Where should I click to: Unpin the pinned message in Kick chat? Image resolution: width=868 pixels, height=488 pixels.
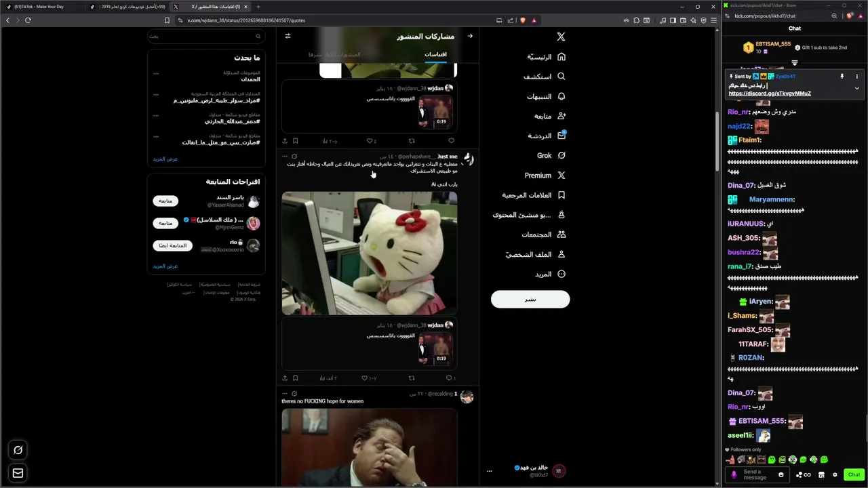[x=842, y=77]
